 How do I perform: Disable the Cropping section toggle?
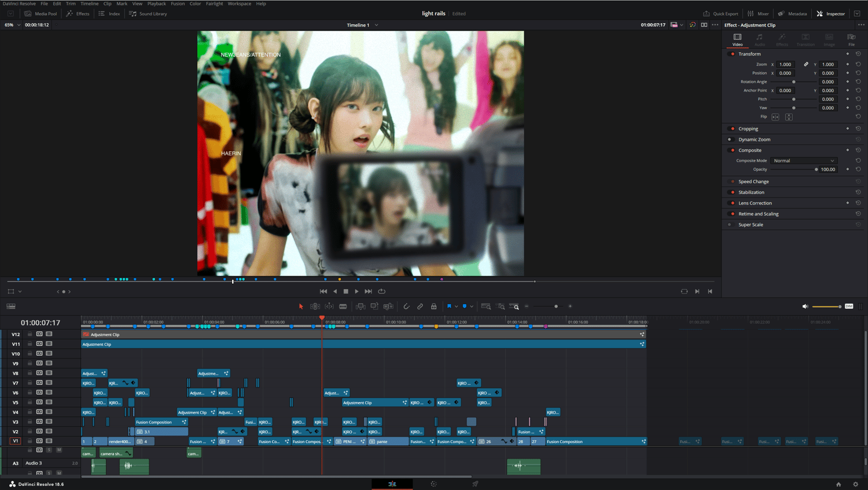(x=732, y=129)
